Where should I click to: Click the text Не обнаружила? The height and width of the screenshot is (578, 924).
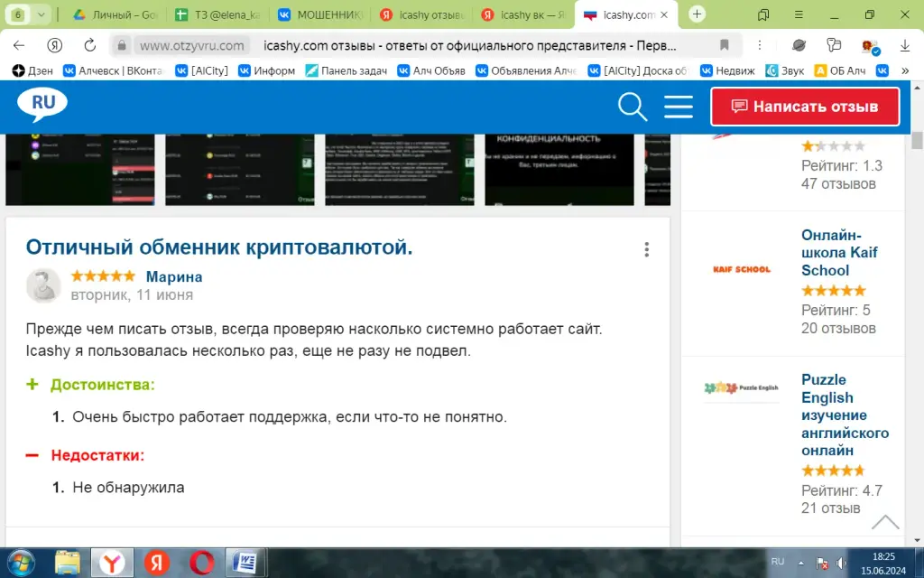[128, 488]
